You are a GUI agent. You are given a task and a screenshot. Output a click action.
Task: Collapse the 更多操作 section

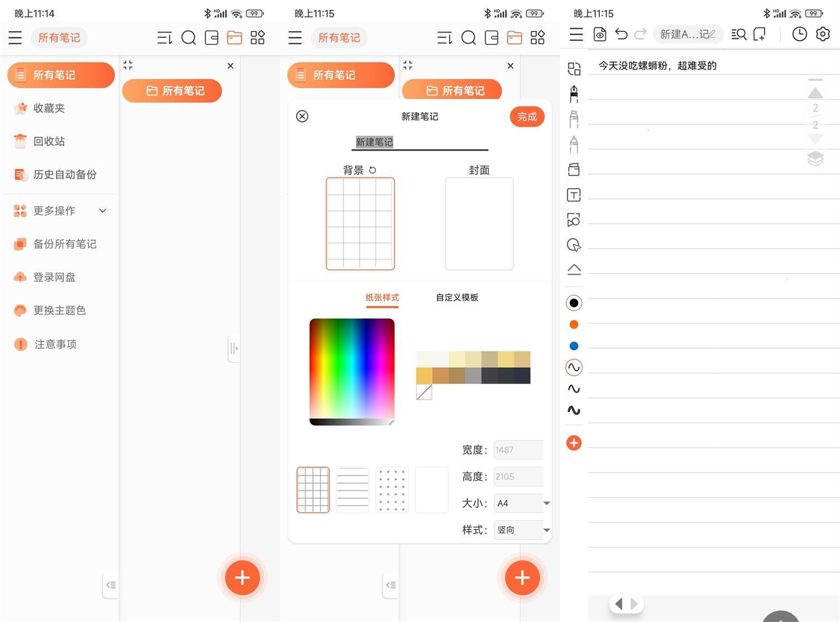(102, 211)
